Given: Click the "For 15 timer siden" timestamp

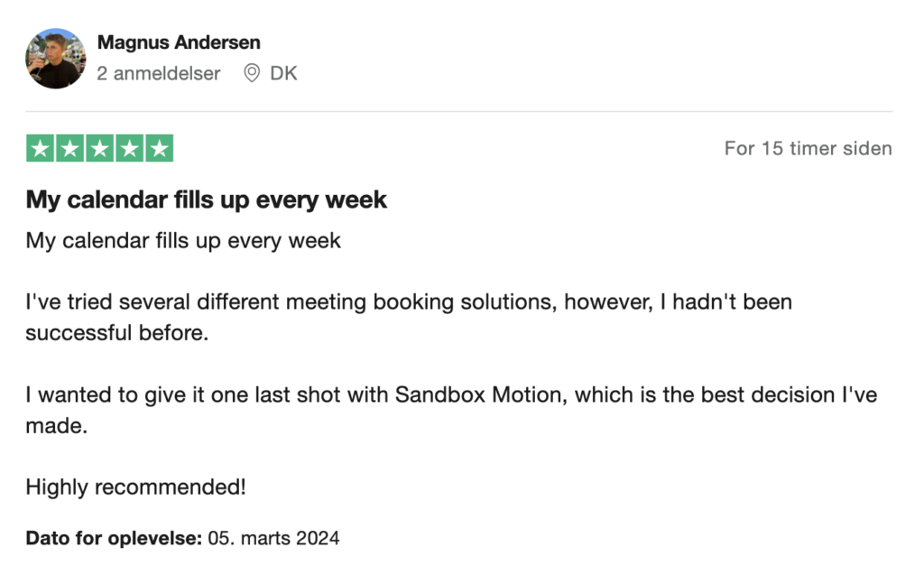Looking at the screenshot, I should pos(808,149).
